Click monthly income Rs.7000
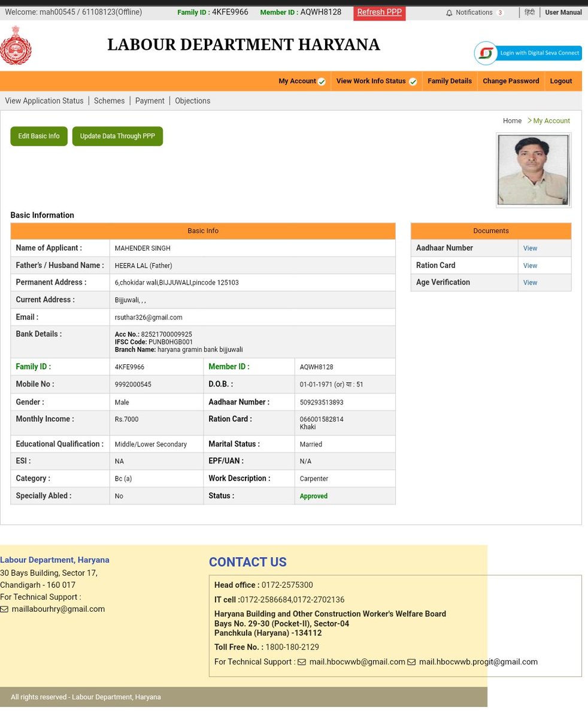Screen dimensions: 588x719 (x=126, y=419)
